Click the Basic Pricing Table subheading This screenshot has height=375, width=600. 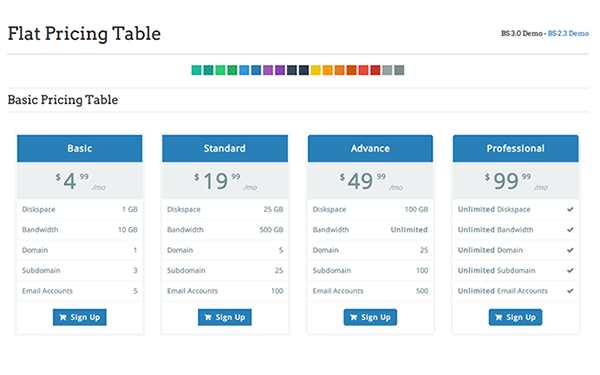(x=63, y=100)
